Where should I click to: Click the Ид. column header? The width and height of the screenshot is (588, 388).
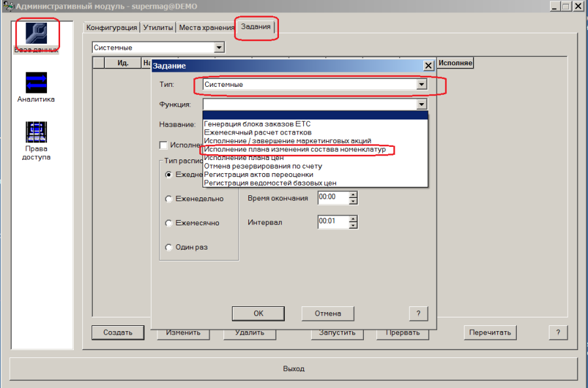coord(123,63)
